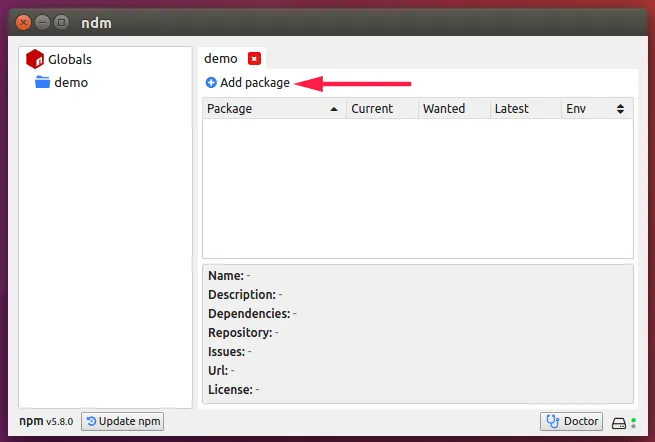Select the demo project in the sidebar
Image resolution: width=655 pixels, height=442 pixels.
(71, 82)
